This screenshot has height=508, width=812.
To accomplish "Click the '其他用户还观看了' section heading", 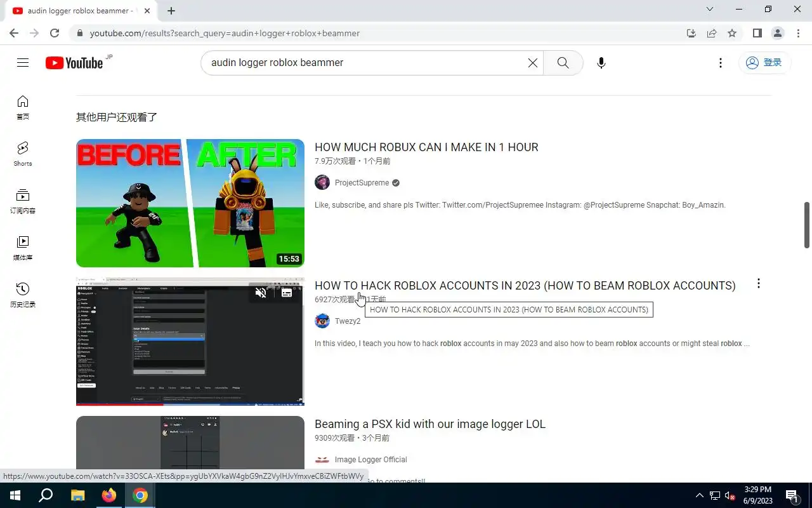I will click(117, 117).
